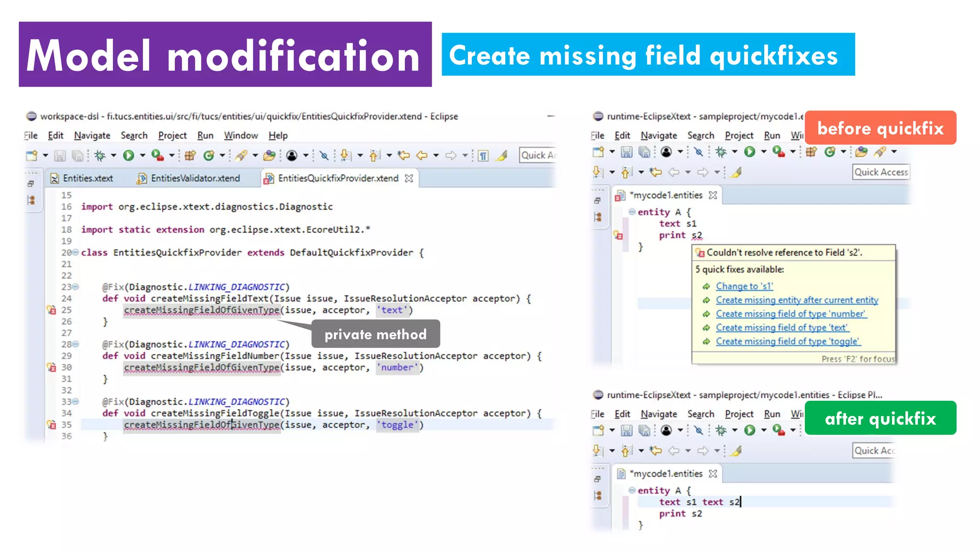Click green Run icon in after-quickfix window
Viewport: 980px width, 551px height.
pos(750,430)
